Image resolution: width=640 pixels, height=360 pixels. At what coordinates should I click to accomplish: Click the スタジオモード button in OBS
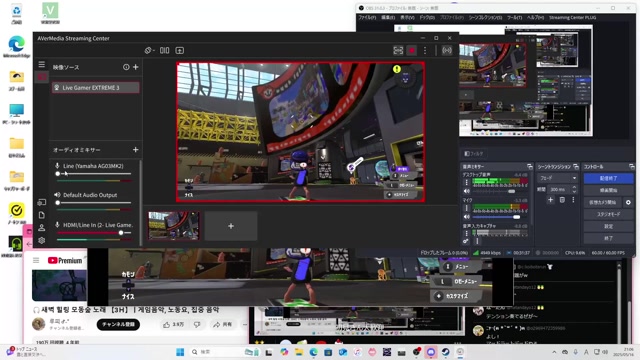coord(608,214)
